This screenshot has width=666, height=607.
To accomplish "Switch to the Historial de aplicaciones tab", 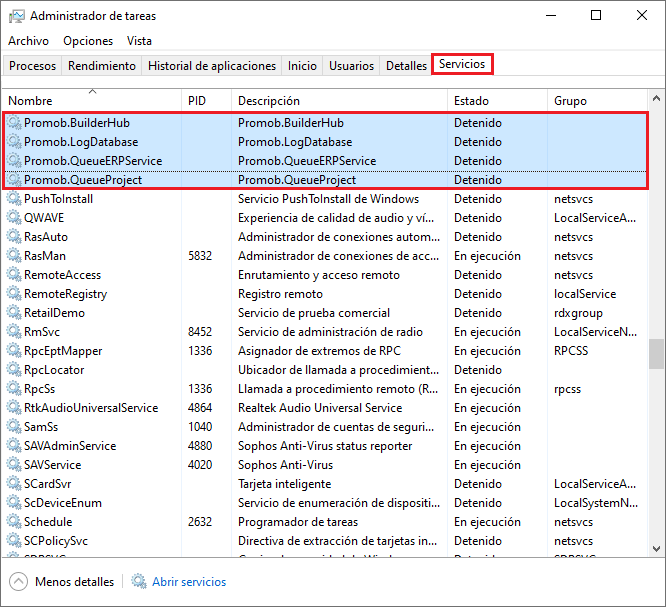I will coord(212,66).
